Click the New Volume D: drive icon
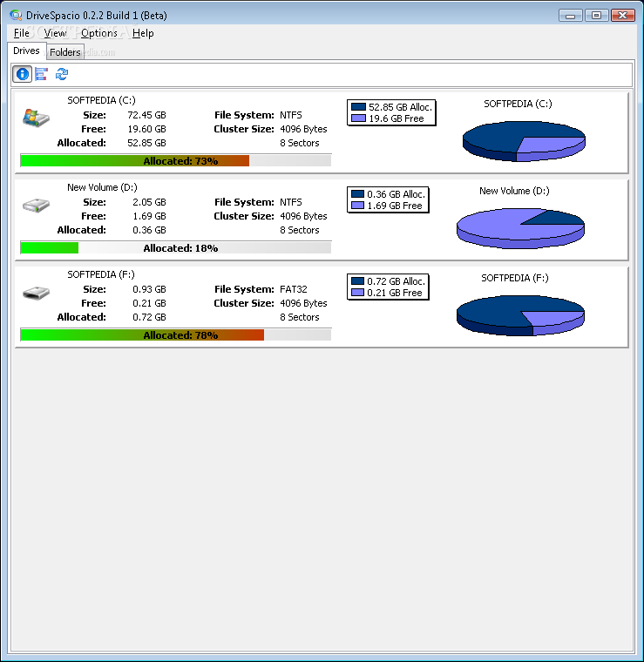 click(36, 206)
